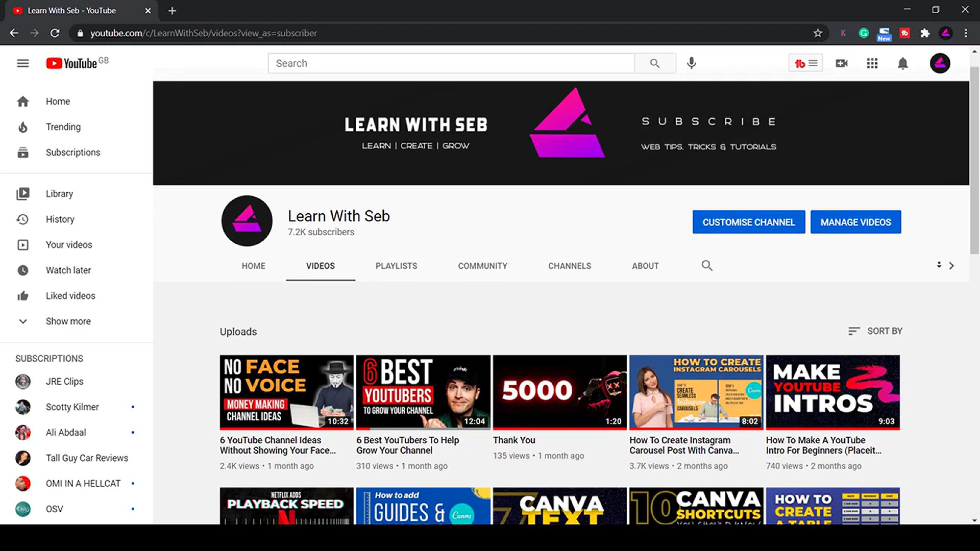Click the YouTube search input field
The image size is (980, 551).
coord(451,63)
